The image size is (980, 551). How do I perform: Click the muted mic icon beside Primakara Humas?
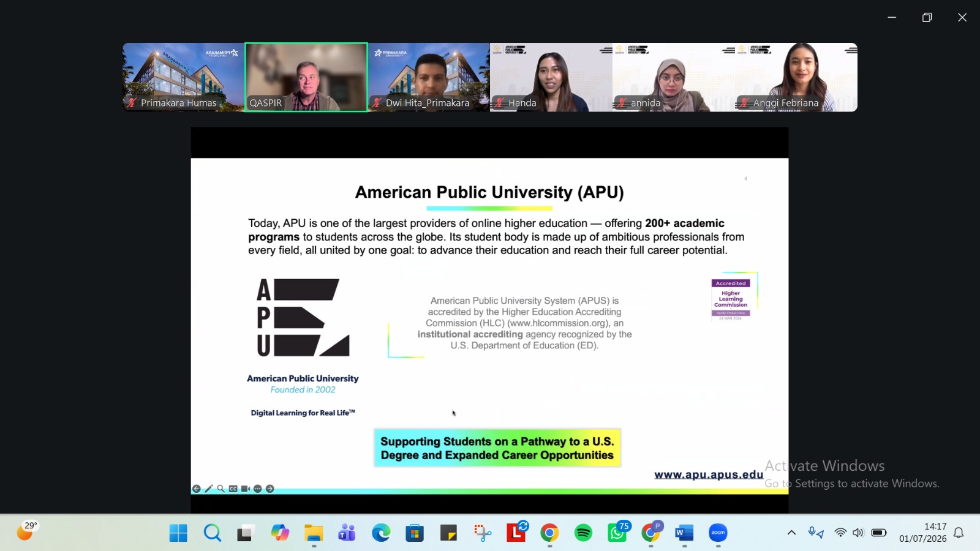coord(132,103)
